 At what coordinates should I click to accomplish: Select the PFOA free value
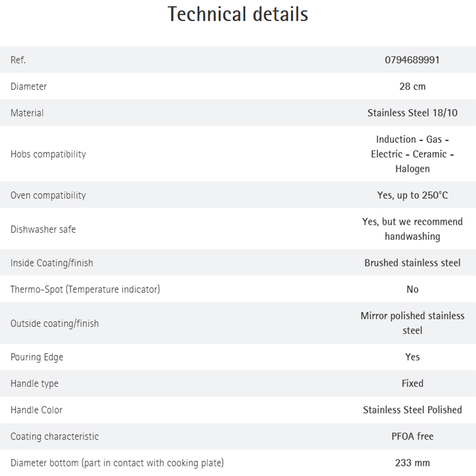pyautogui.click(x=412, y=436)
